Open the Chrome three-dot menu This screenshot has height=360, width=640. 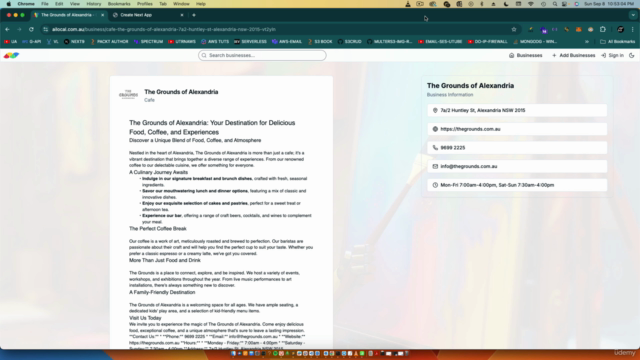pos(633,29)
